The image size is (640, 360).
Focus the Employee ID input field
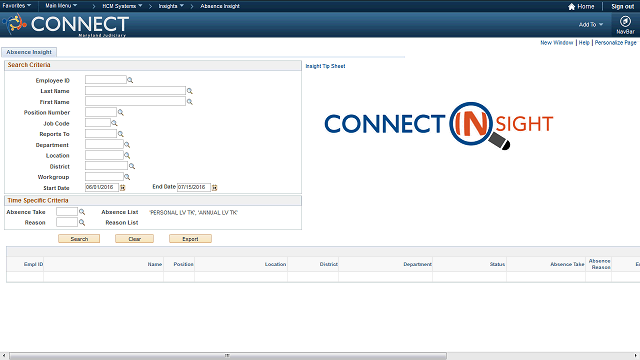(x=106, y=80)
